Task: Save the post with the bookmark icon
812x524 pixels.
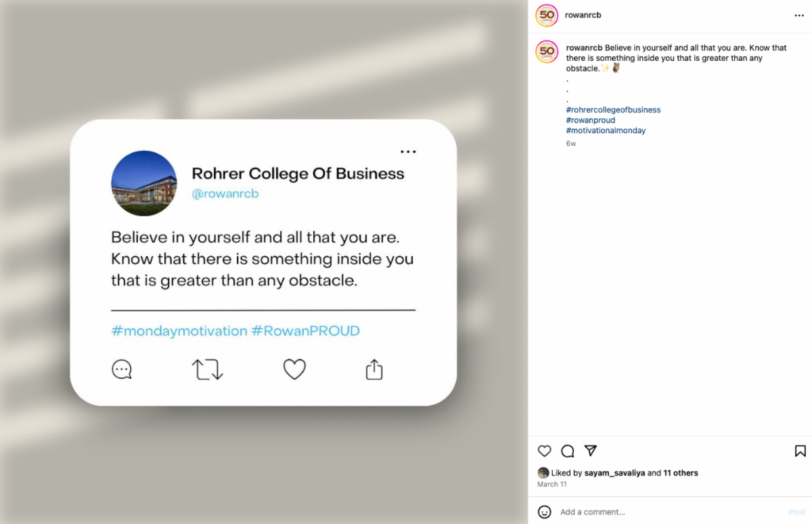Action: [x=800, y=451]
